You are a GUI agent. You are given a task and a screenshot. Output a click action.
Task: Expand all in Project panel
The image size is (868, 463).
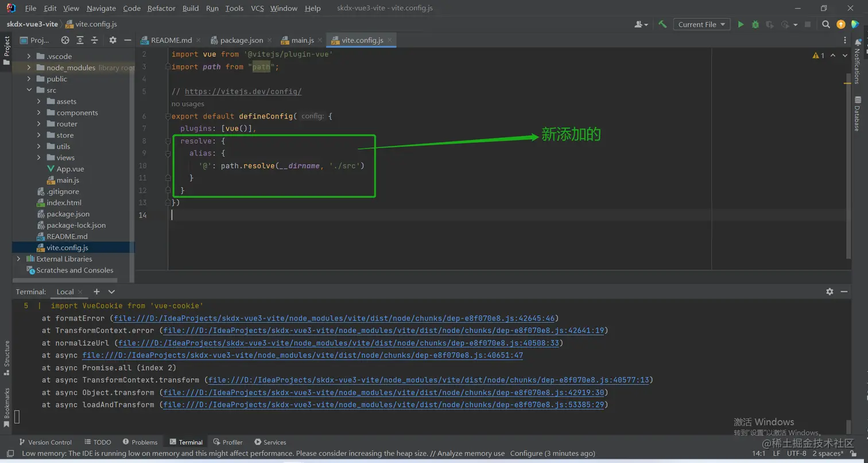(80, 40)
